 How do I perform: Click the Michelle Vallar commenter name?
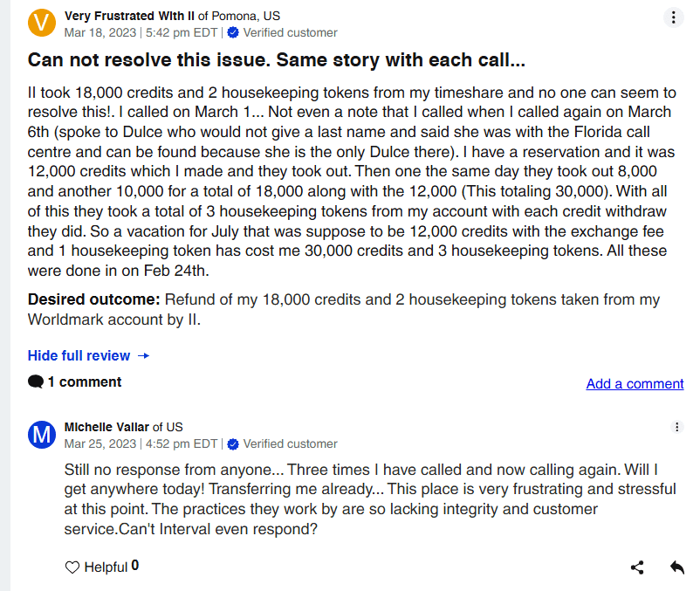[x=106, y=427]
